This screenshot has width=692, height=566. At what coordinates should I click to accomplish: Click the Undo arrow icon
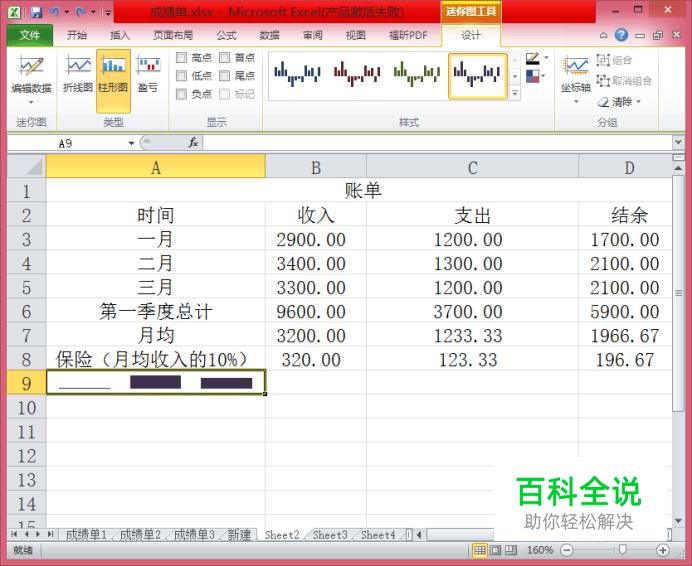pyautogui.click(x=55, y=11)
